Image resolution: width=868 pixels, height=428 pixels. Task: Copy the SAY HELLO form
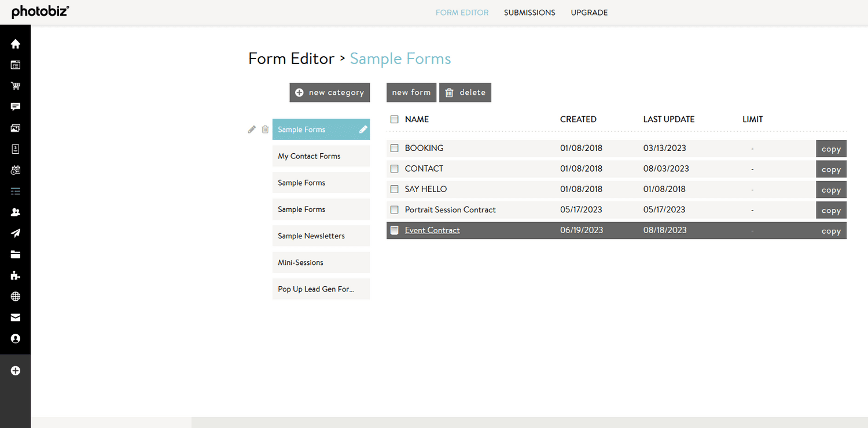tap(832, 190)
